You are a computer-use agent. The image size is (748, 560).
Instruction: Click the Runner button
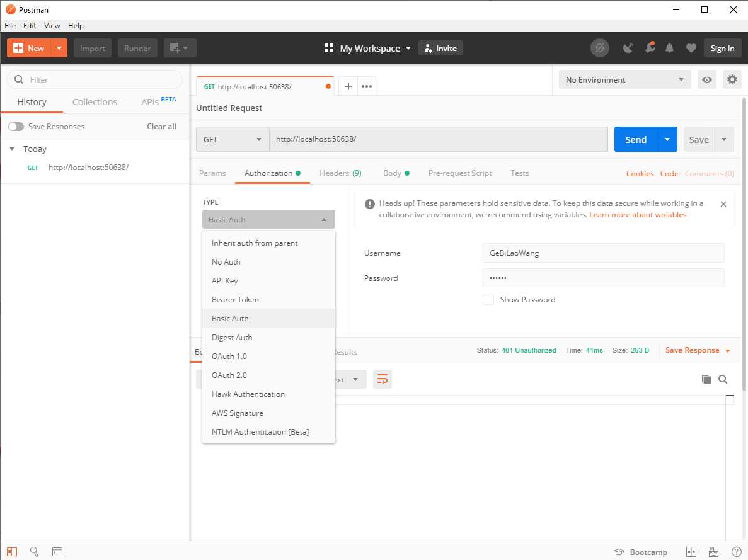click(x=137, y=48)
